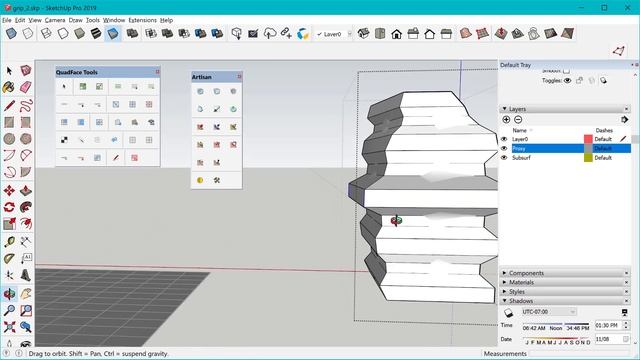Open the Draw menu
Image resolution: width=640 pixels, height=360 pixels.
click(x=76, y=20)
